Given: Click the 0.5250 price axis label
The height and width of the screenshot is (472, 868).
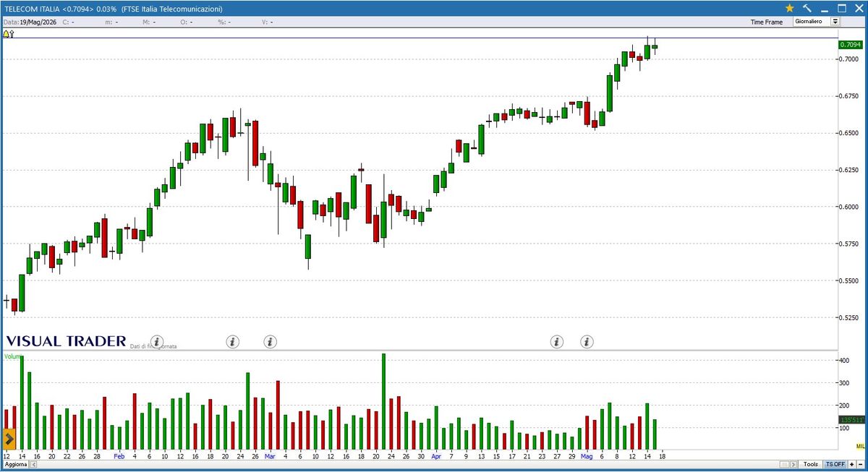Looking at the screenshot, I should point(850,317).
